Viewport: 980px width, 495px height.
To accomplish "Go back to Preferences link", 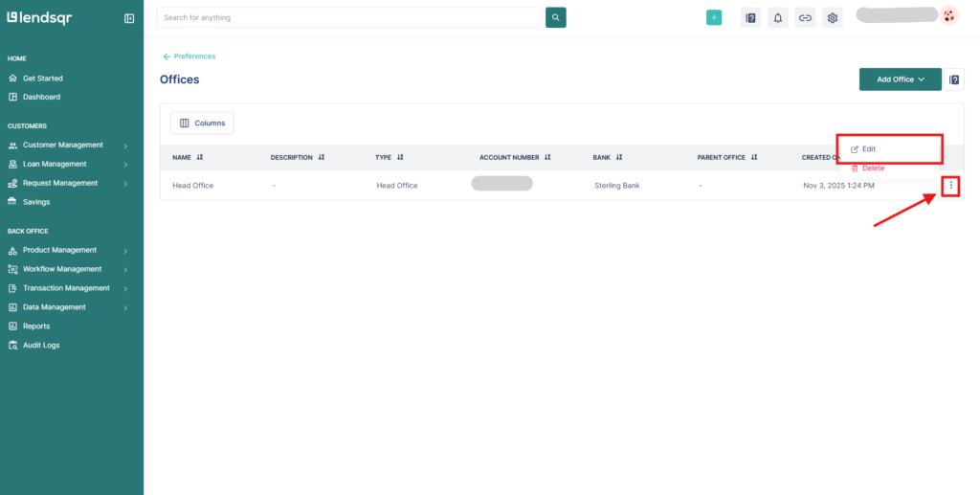I will point(189,56).
